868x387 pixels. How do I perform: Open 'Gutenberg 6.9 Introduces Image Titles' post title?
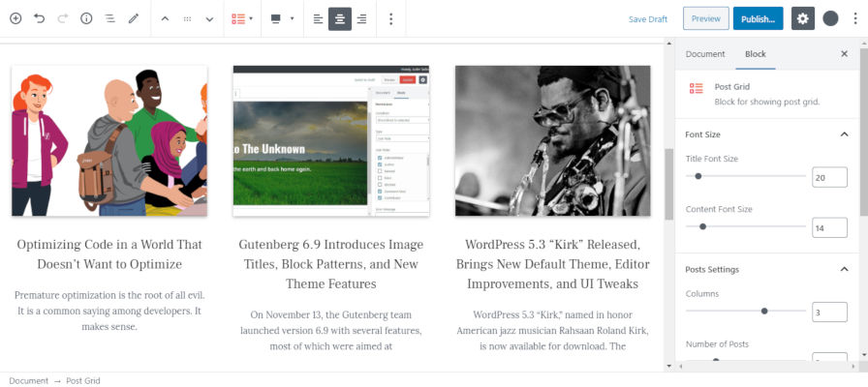point(331,264)
